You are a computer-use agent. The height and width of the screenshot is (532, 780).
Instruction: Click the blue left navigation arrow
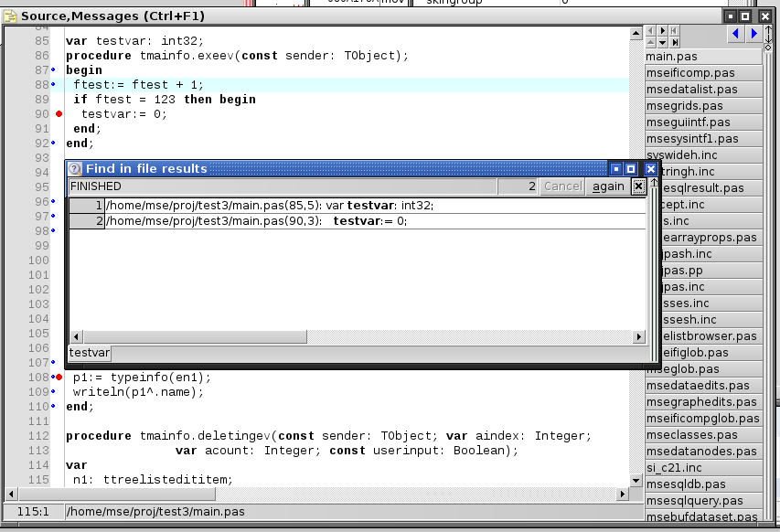tap(736, 34)
